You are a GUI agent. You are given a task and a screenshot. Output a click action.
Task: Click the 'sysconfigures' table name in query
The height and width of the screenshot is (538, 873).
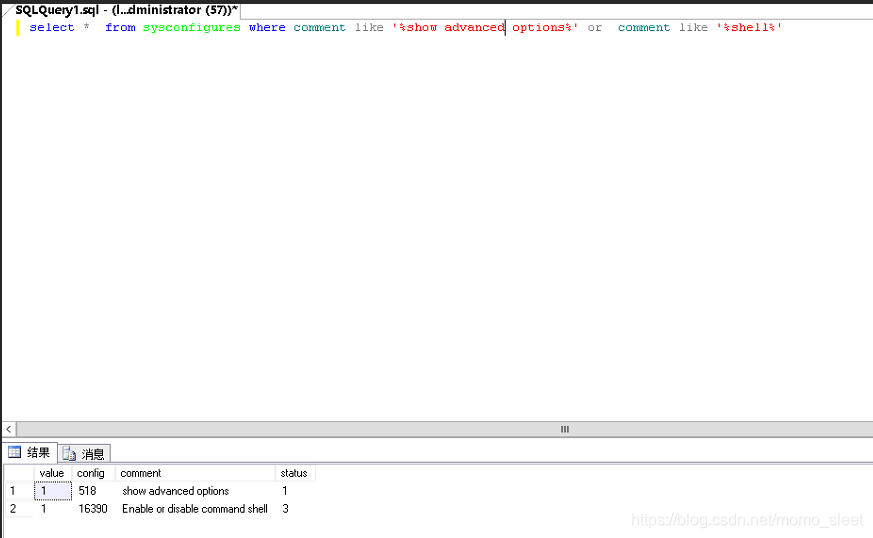click(192, 27)
